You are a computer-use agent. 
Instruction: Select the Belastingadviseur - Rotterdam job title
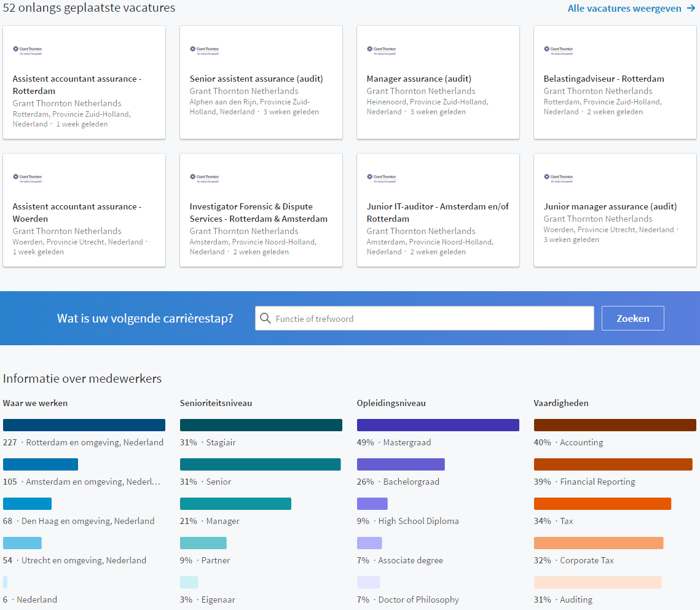point(604,79)
